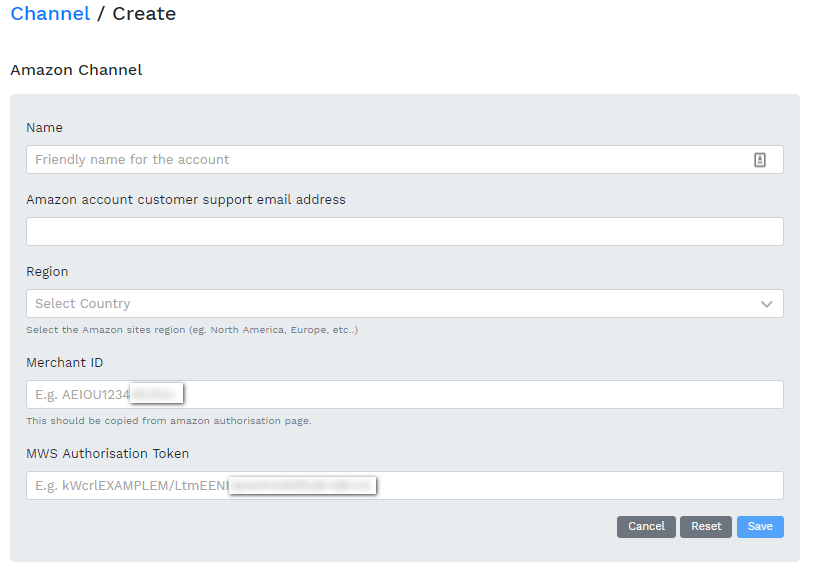Click the region helper text below the dropdown
The height and width of the screenshot is (582, 814).
192,330
